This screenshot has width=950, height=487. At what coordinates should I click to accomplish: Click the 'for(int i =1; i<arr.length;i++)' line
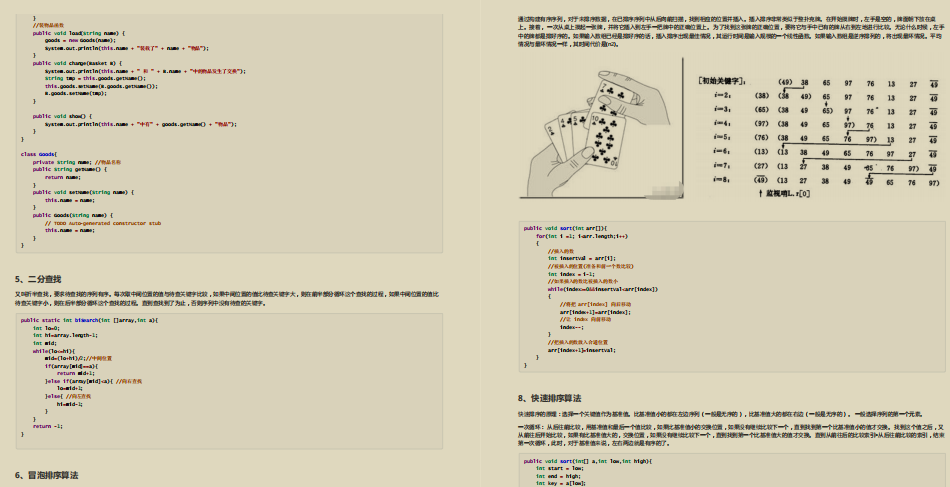[x=582, y=236]
